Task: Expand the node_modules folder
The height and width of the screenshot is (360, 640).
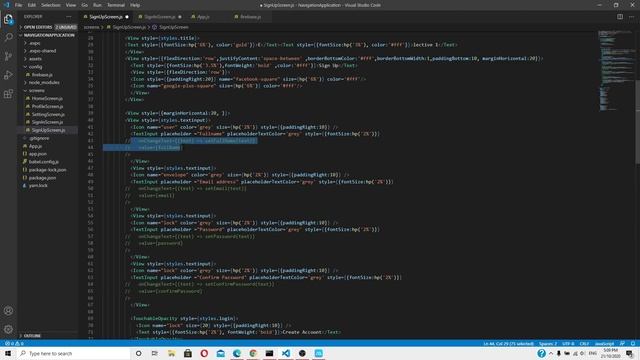Action: click(44, 82)
